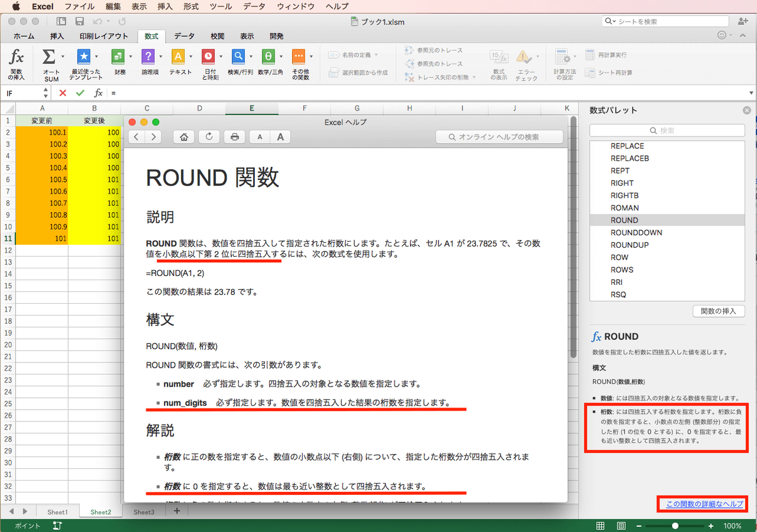The image size is (757, 532).
Task: Go back in the Excel ヘルプ window
Action: 137,137
